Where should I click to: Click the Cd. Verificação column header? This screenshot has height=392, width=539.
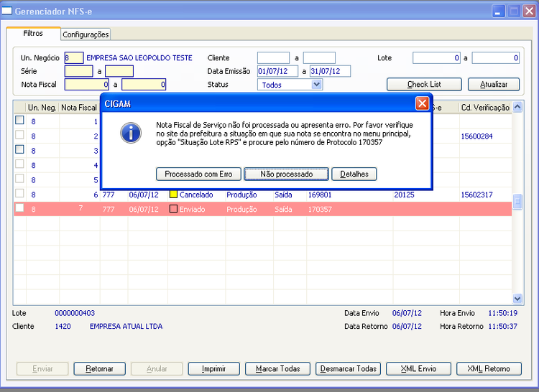point(485,108)
